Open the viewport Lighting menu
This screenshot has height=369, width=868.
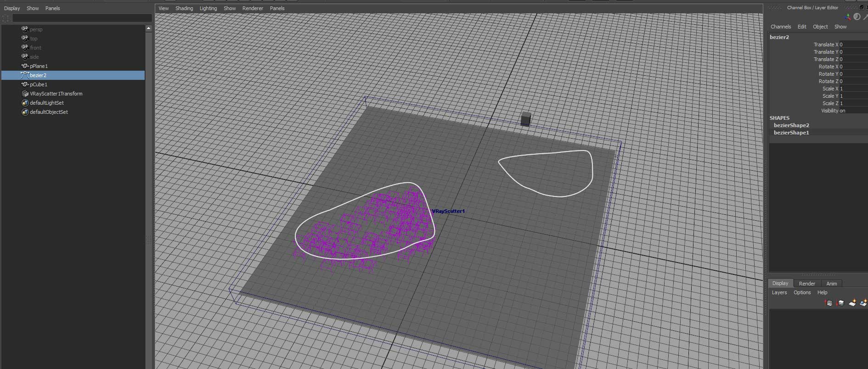[208, 8]
